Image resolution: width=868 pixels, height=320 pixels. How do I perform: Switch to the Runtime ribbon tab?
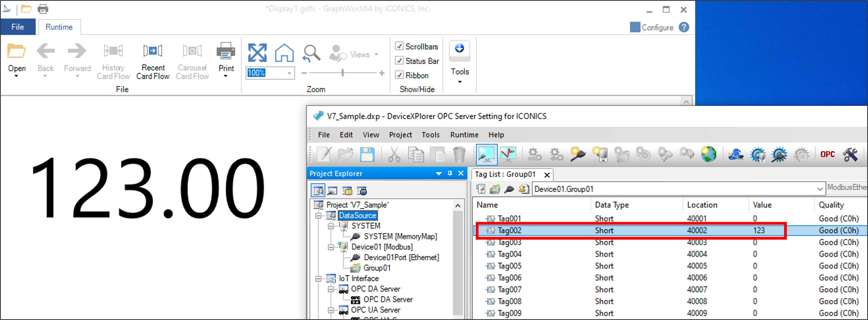[59, 27]
